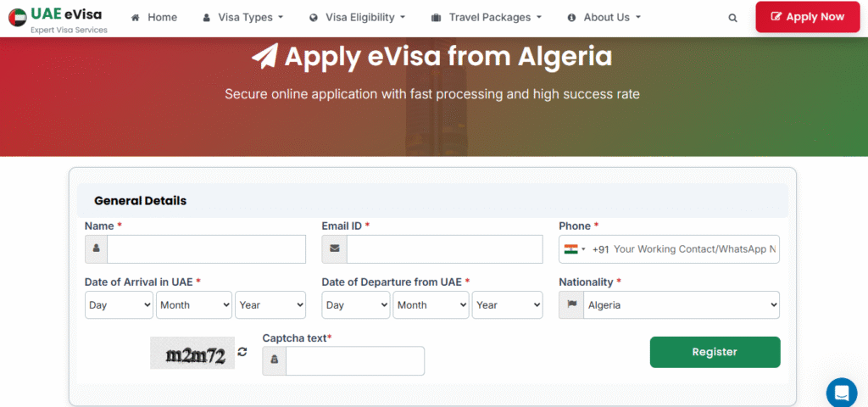
Task: Open the chat support bubble icon
Action: point(842,393)
